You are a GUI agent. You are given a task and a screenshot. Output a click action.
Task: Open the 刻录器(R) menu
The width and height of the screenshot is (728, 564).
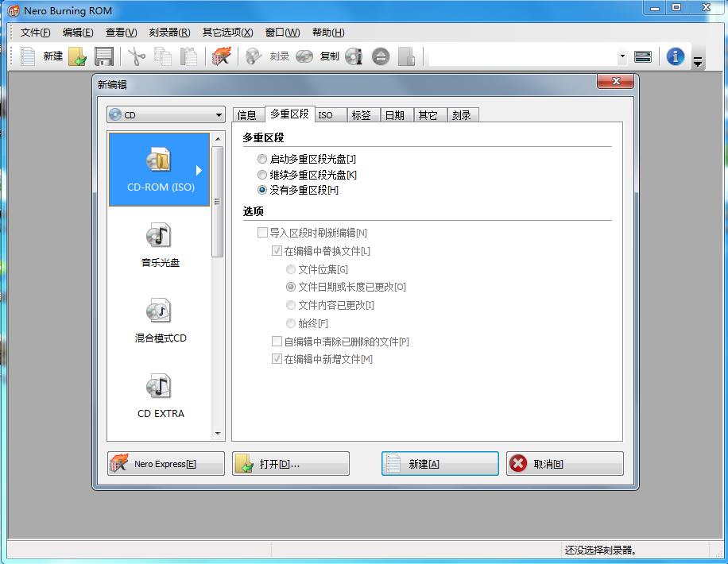169,33
